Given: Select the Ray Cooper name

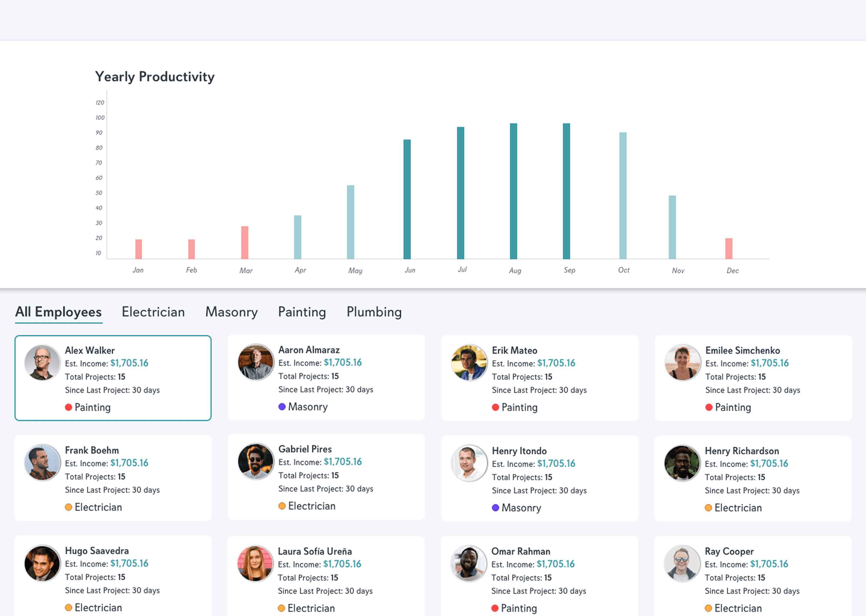Looking at the screenshot, I should coord(729,551).
